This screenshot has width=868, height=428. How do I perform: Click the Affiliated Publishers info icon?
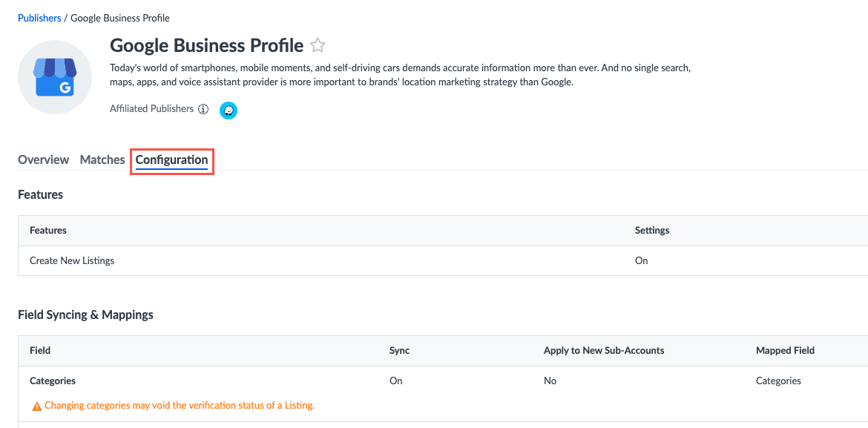coord(203,109)
